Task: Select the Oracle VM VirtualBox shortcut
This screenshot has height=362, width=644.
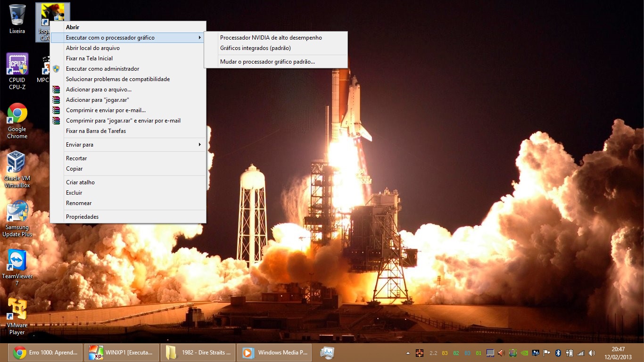Action: [x=17, y=163]
